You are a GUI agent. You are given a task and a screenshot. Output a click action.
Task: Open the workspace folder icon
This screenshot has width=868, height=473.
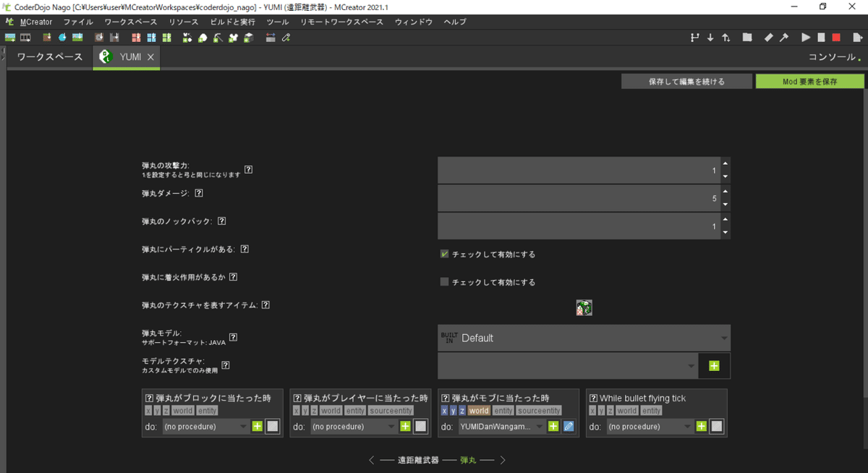(746, 37)
